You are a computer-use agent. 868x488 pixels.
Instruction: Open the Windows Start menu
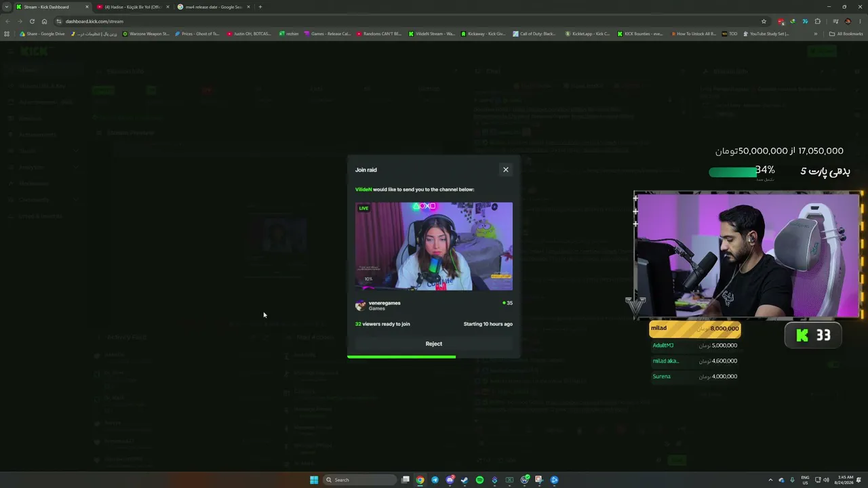pyautogui.click(x=314, y=480)
